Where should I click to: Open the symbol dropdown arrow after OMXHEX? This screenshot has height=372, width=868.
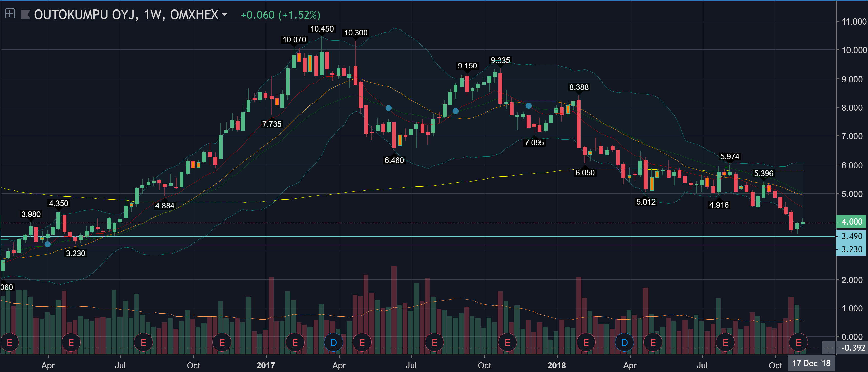tap(225, 14)
